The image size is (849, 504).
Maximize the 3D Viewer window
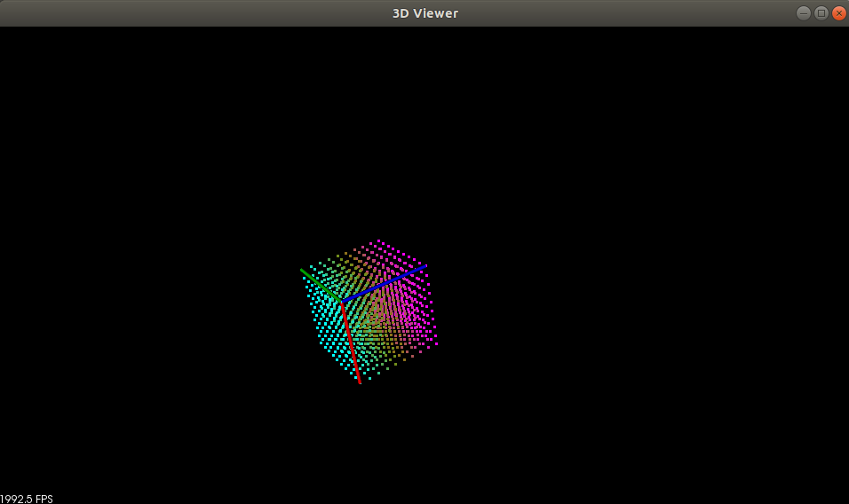[821, 13]
